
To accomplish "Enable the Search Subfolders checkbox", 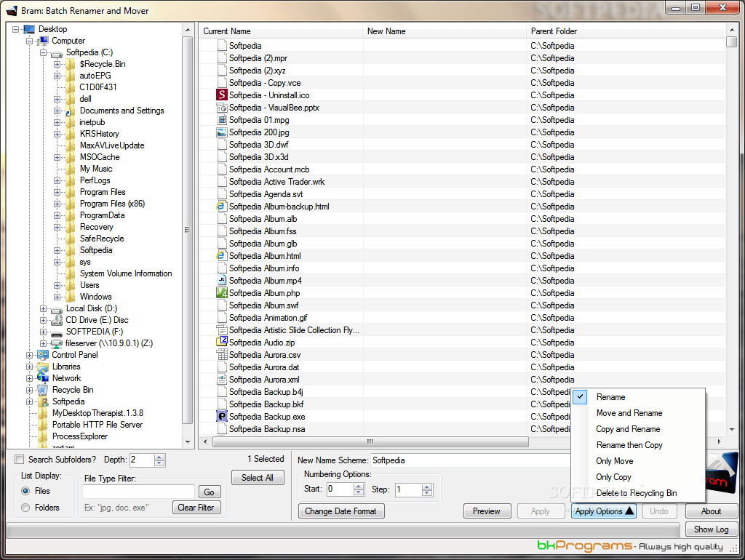I will coord(20,460).
